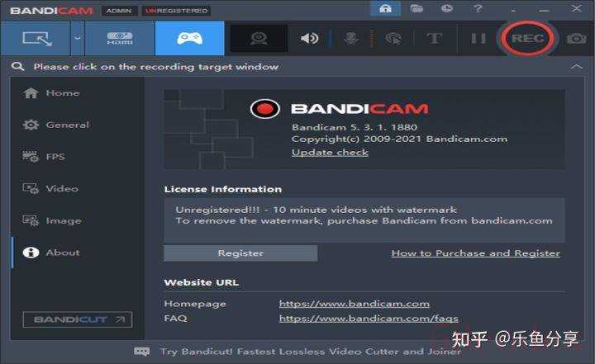Image resolution: width=595 pixels, height=364 pixels.
Task: Open the screen recording mode dropdown arrow
Action: [x=78, y=38]
